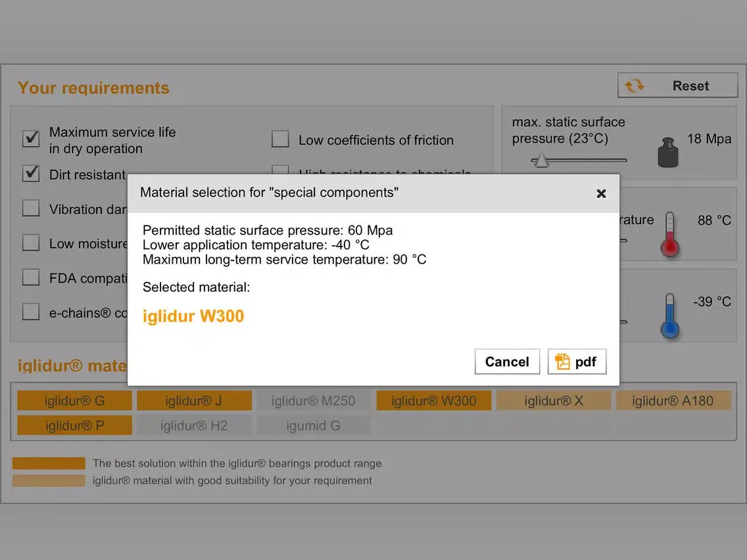Uncheck Maximum service life in dry operation
The width and height of the screenshot is (747, 560).
point(31,139)
